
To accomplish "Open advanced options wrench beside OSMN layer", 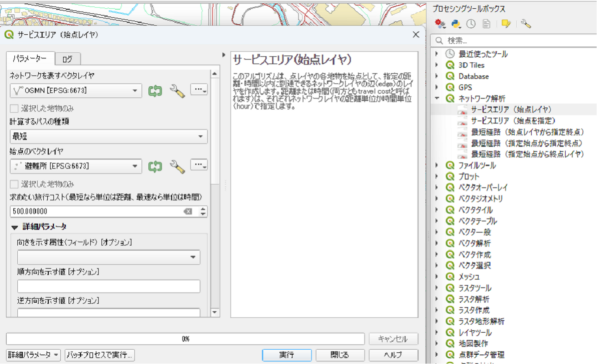I will [177, 91].
